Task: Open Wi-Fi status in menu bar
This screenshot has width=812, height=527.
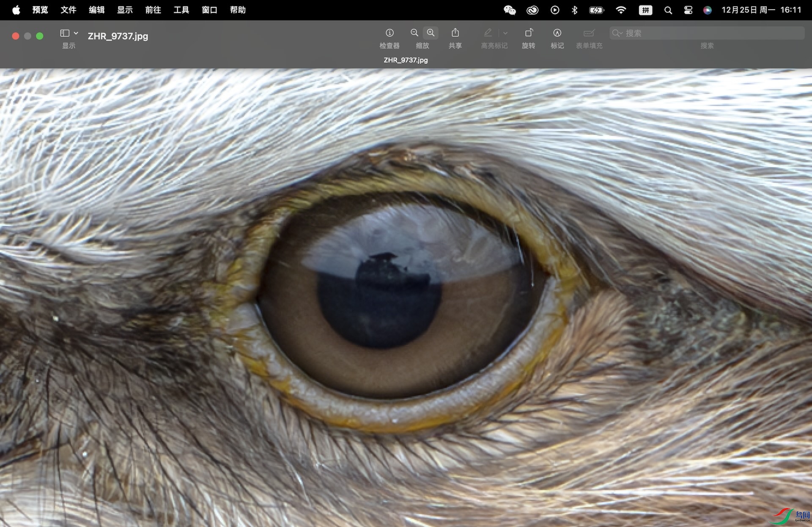Action: pos(621,10)
